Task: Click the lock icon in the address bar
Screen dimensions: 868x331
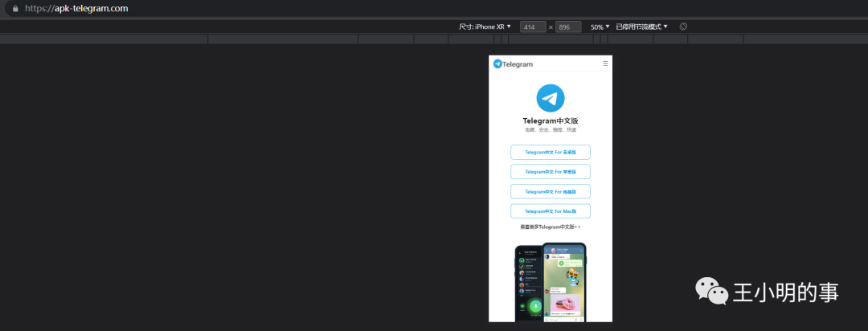Action: coord(15,9)
